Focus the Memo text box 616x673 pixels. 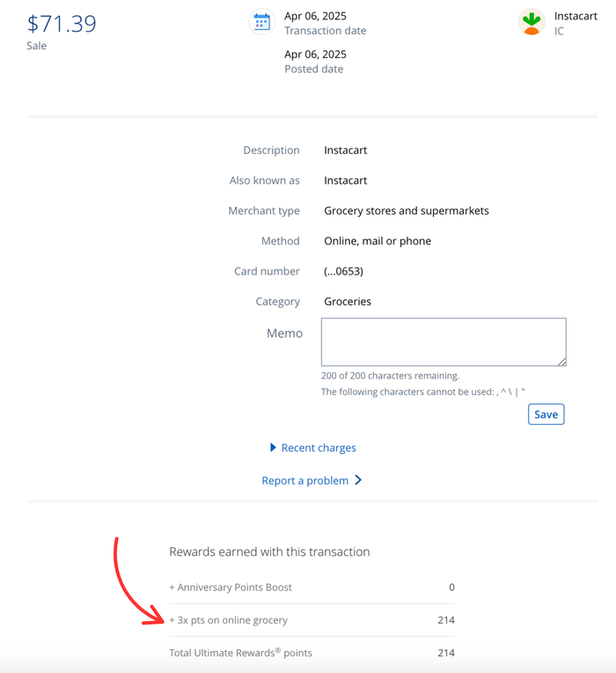(x=444, y=342)
